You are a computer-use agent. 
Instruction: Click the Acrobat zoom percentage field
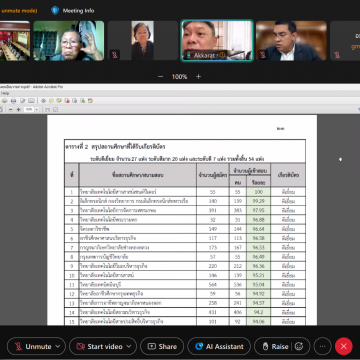29,109
